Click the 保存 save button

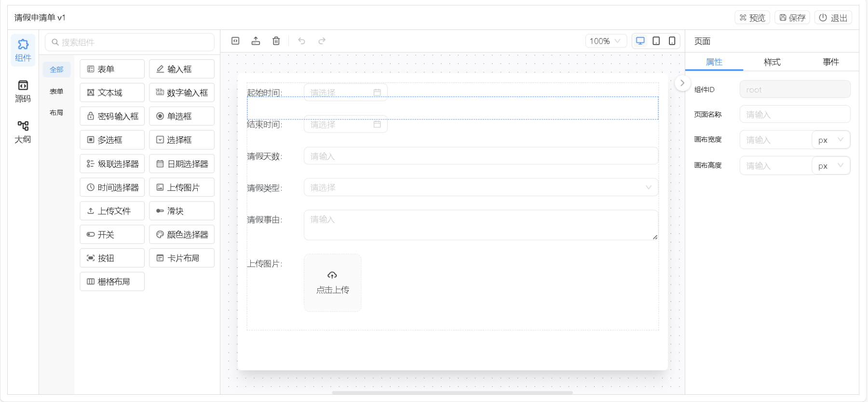coord(792,18)
